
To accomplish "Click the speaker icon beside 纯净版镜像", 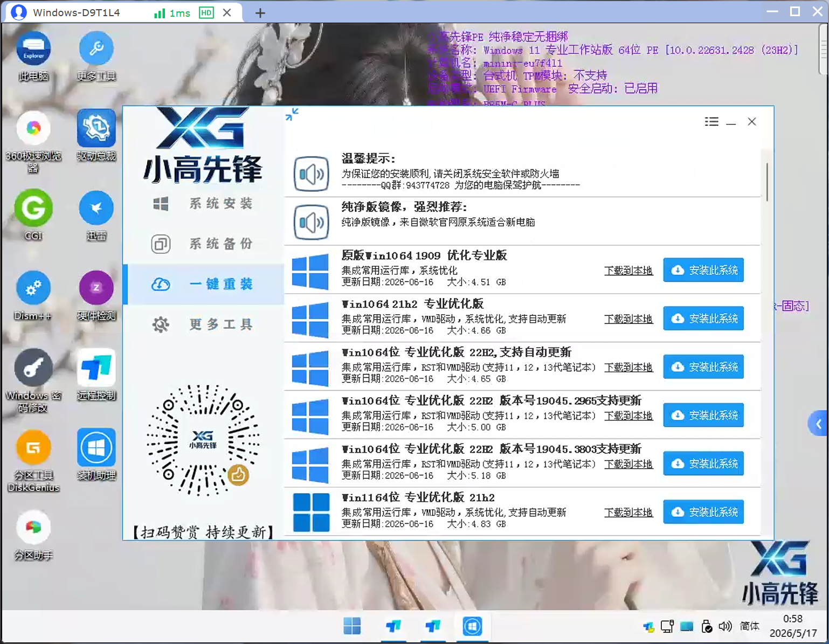I will (x=312, y=222).
